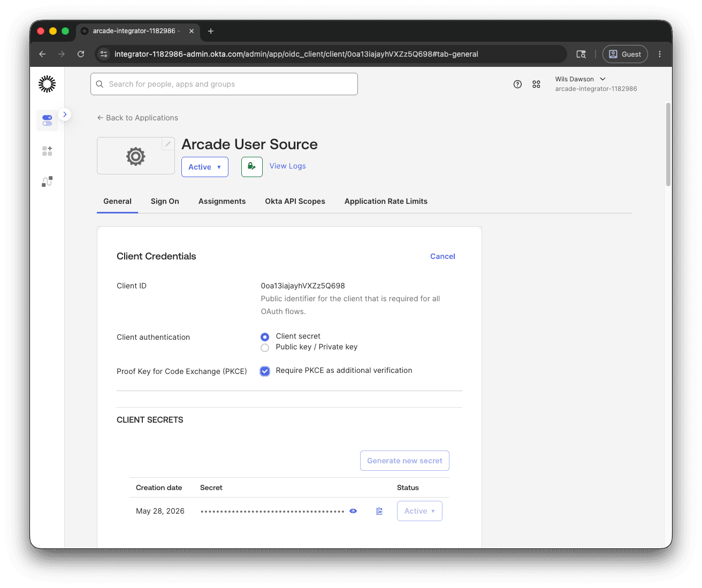Open the View Logs link
The width and height of the screenshot is (702, 588).
(288, 166)
